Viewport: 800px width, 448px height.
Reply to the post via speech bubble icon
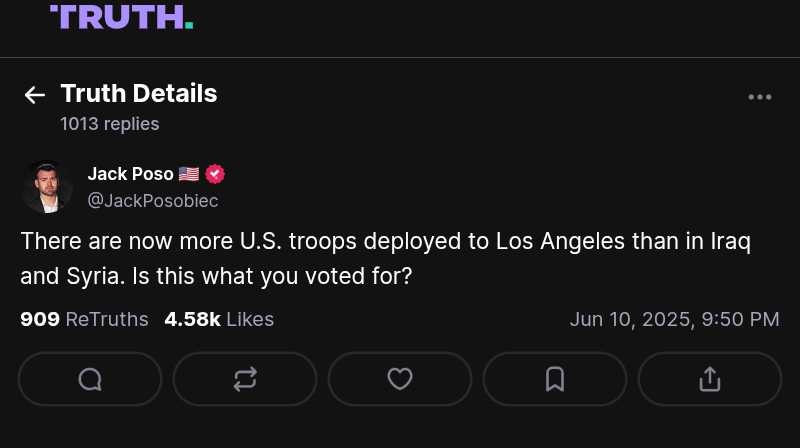[90, 379]
